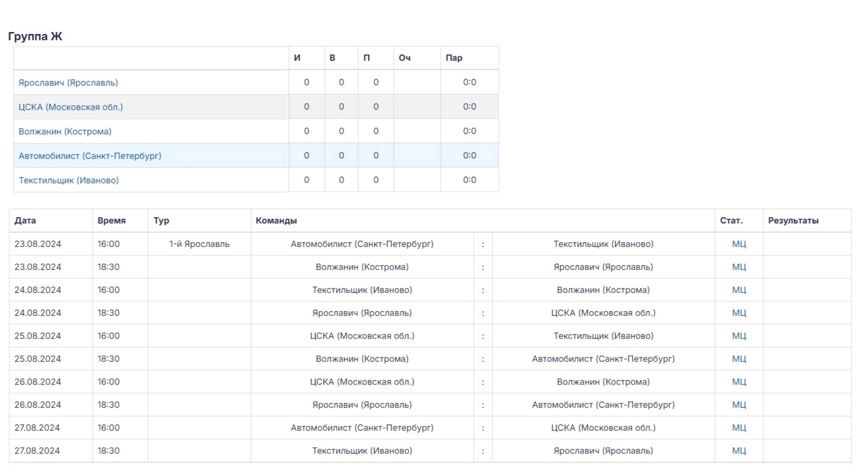Click МЦ link for 25.08.2024 18:30 match
Screen dimensions: 868x474
tap(739, 359)
